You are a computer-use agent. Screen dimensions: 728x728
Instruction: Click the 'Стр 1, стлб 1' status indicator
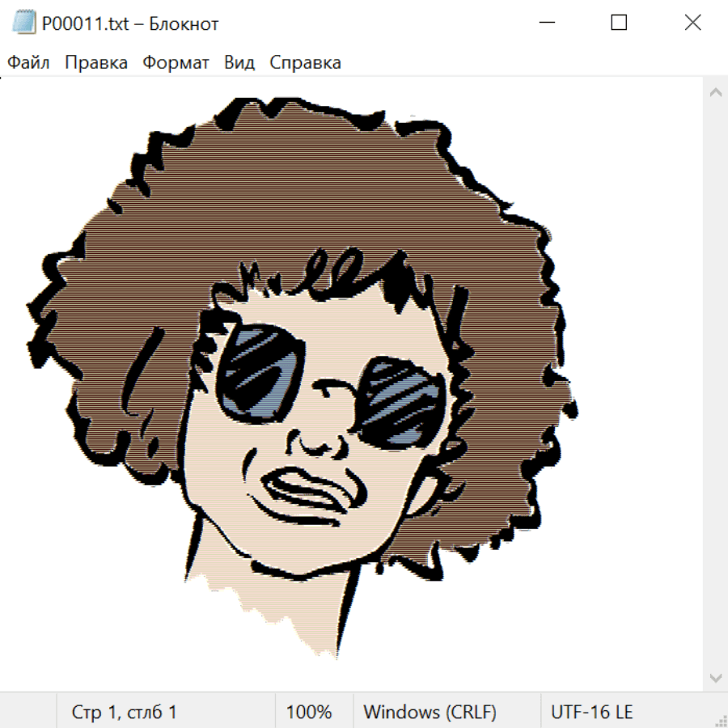pyautogui.click(x=124, y=712)
